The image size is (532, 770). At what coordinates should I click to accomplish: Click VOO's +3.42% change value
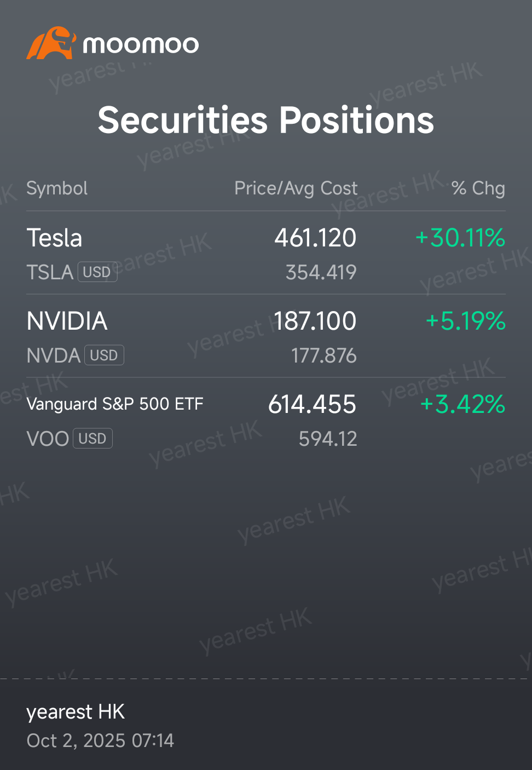463,405
